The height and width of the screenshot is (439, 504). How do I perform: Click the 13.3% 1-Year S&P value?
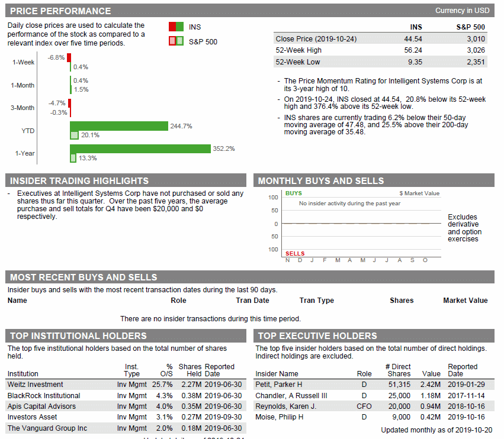click(x=88, y=158)
